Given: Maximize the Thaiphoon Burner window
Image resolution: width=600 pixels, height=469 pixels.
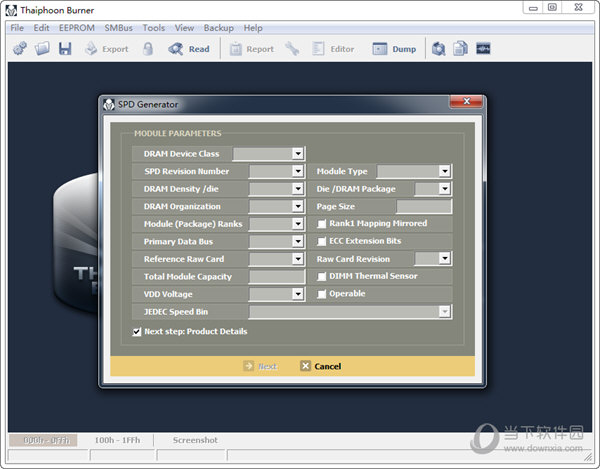Looking at the screenshot, I should (x=552, y=7).
